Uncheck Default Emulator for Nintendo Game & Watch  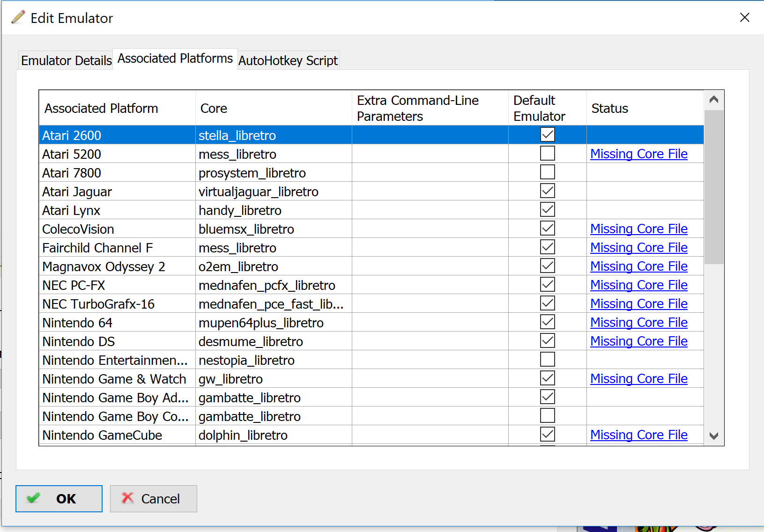pyautogui.click(x=548, y=378)
